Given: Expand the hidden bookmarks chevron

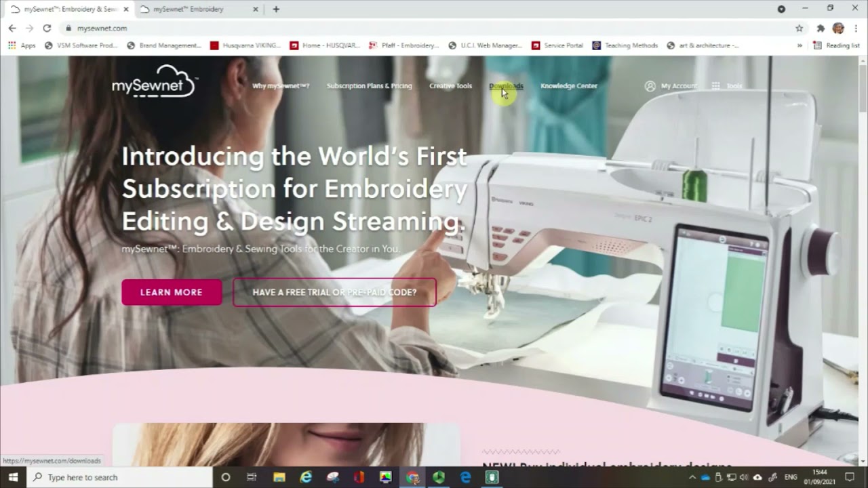Looking at the screenshot, I should pyautogui.click(x=800, y=45).
